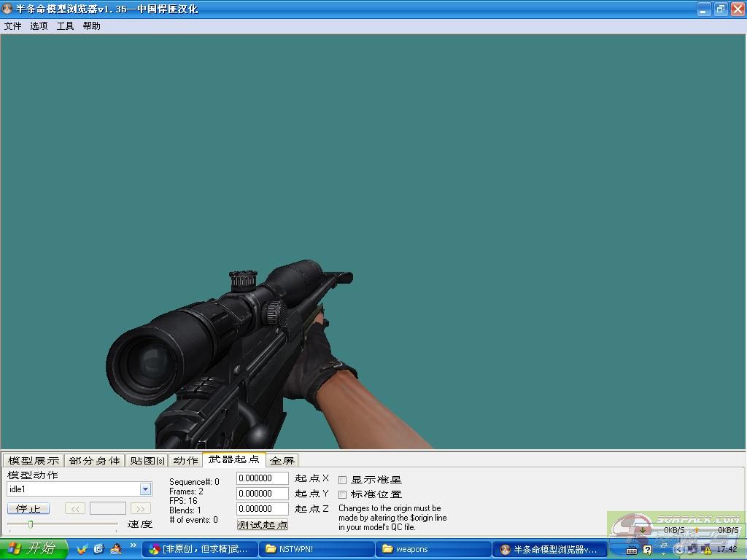The width and height of the screenshot is (747, 560).
Task: Click the help question mark tray icon
Action: tap(647, 550)
